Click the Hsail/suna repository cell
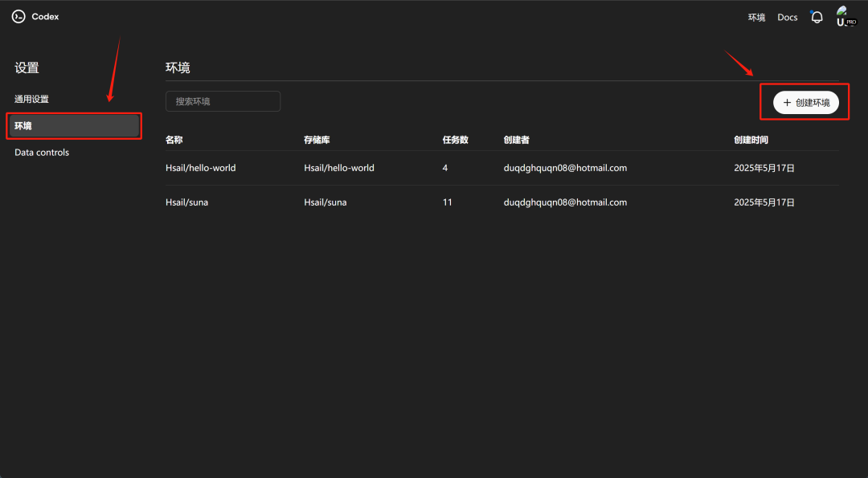Image resolution: width=868 pixels, height=478 pixels. click(x=325, y=202)
